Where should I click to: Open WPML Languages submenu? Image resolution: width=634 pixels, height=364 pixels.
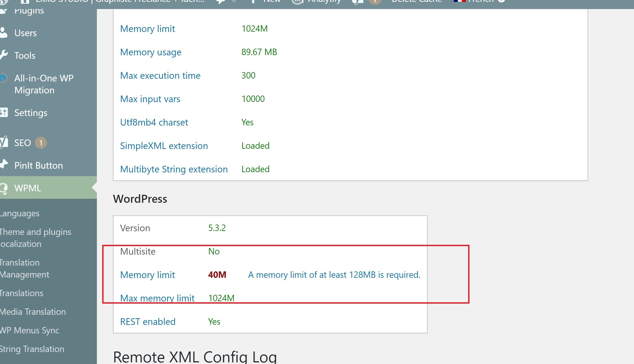coord(20,213)
